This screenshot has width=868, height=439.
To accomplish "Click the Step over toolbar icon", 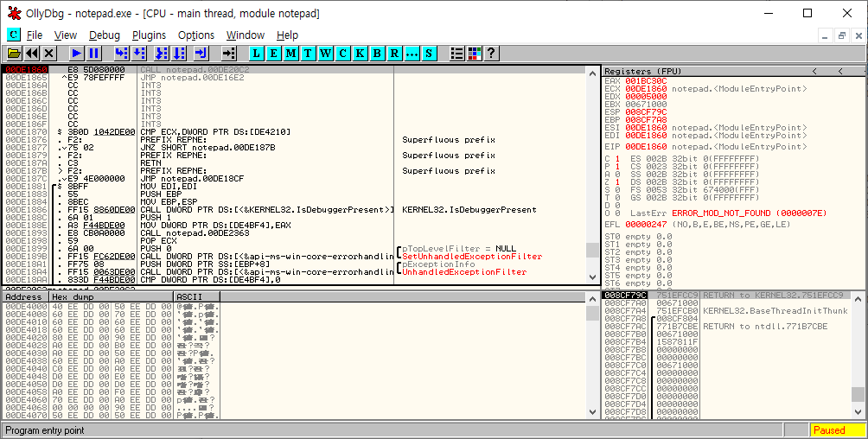I will 139,53.
